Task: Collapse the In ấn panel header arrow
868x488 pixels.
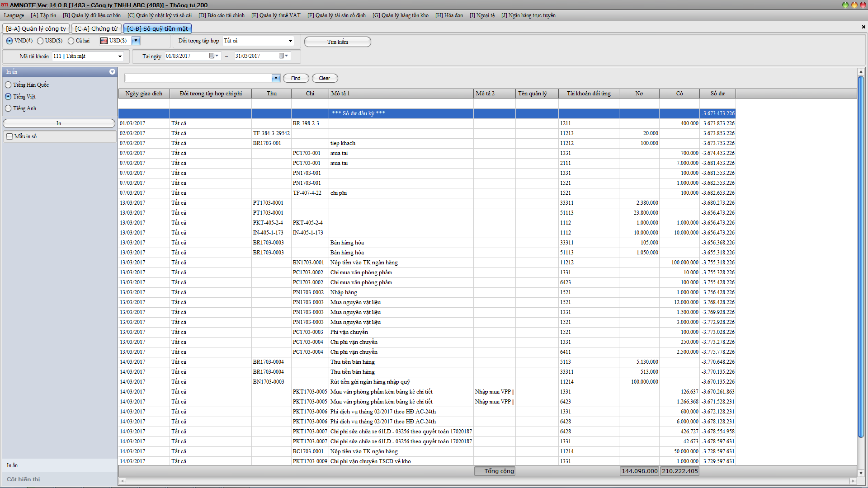Action: click(x=112, y=72)
